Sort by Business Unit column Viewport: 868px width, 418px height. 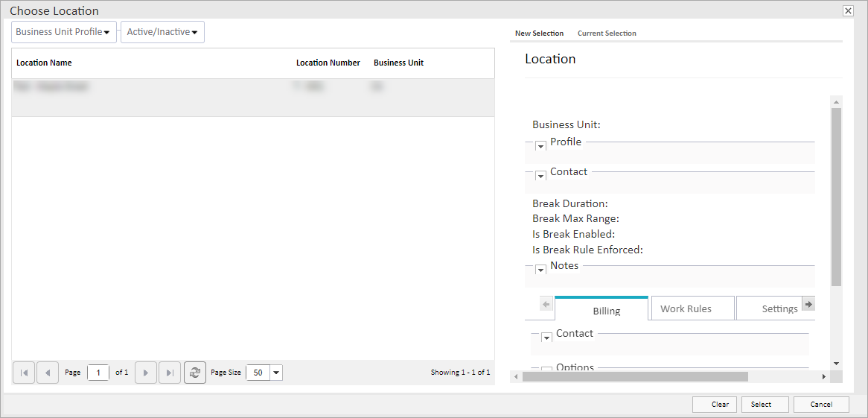coord(398,63)
